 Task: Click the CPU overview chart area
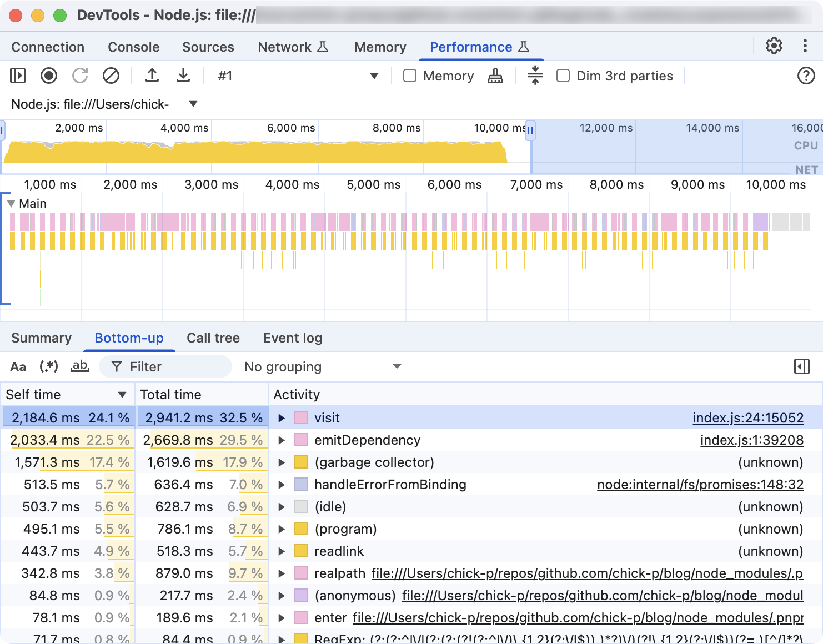pos(255,151)
